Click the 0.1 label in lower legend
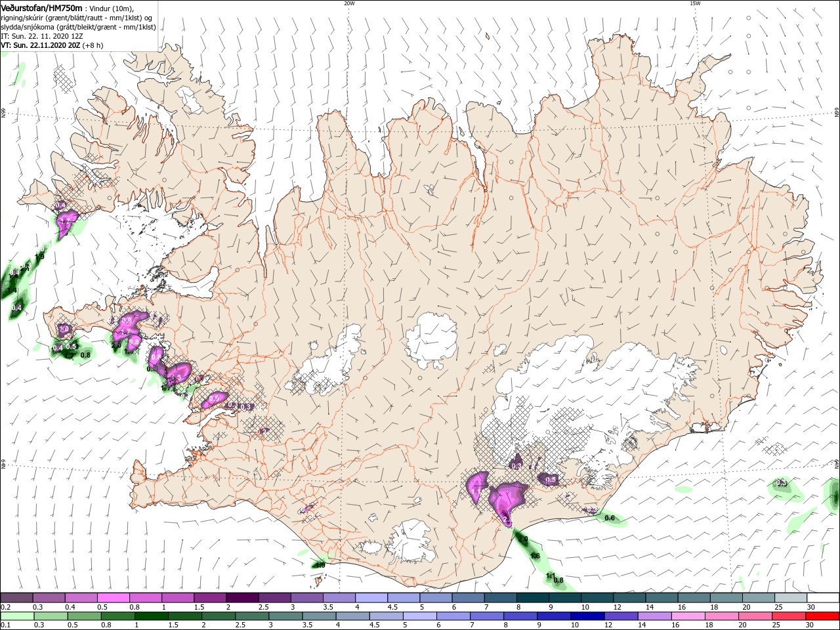This screenshot has width=840, height=630. [x=5, y=625]
